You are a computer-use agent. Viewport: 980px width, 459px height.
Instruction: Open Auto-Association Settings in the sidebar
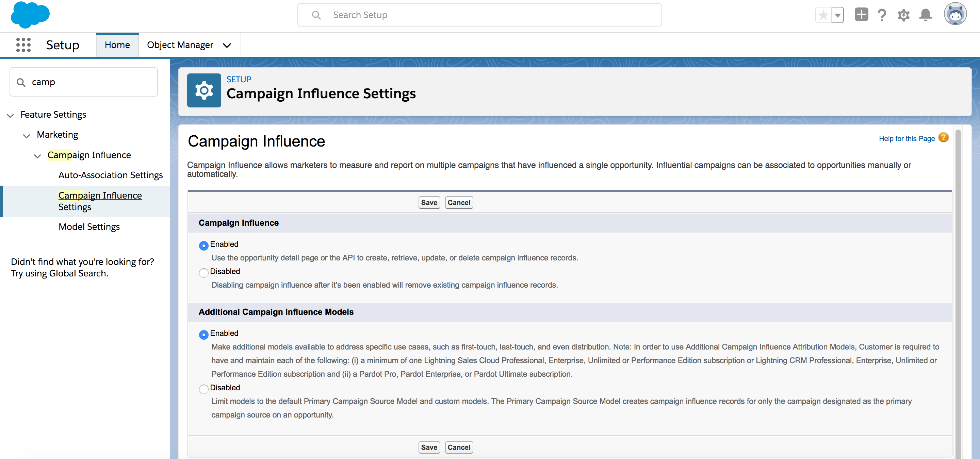click(110, 175)
